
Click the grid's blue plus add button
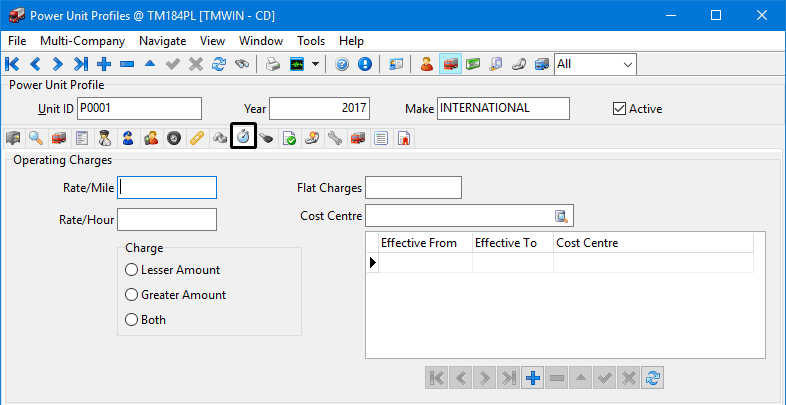pyautogui.click(x=533, y=378)
